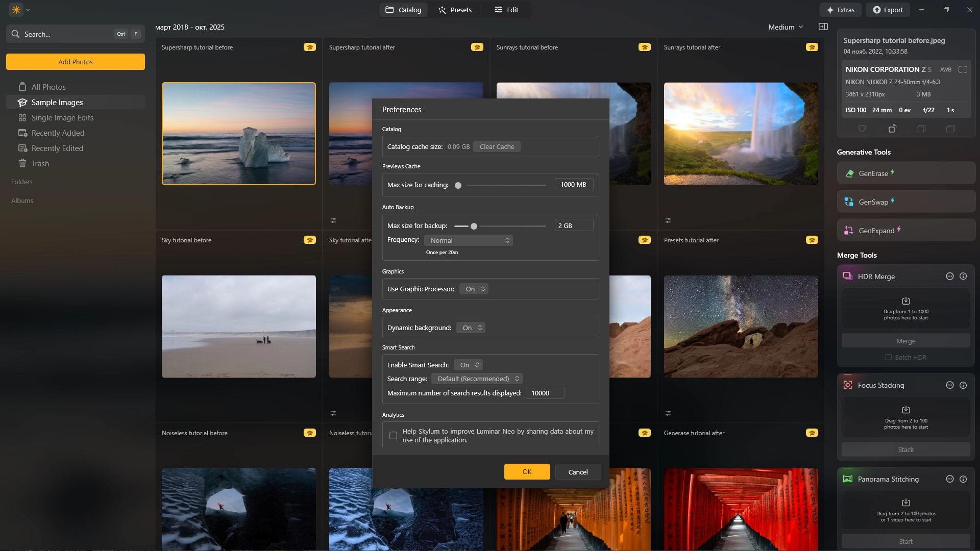Open Trash in the sidebar
Image resolution: width=980 pixels, height=551 pixels.
[40, 164]
